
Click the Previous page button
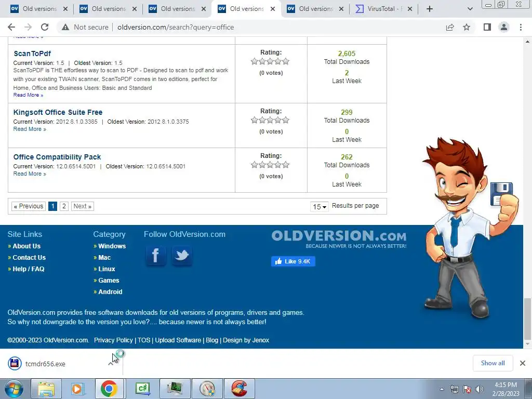coord(29,206)
